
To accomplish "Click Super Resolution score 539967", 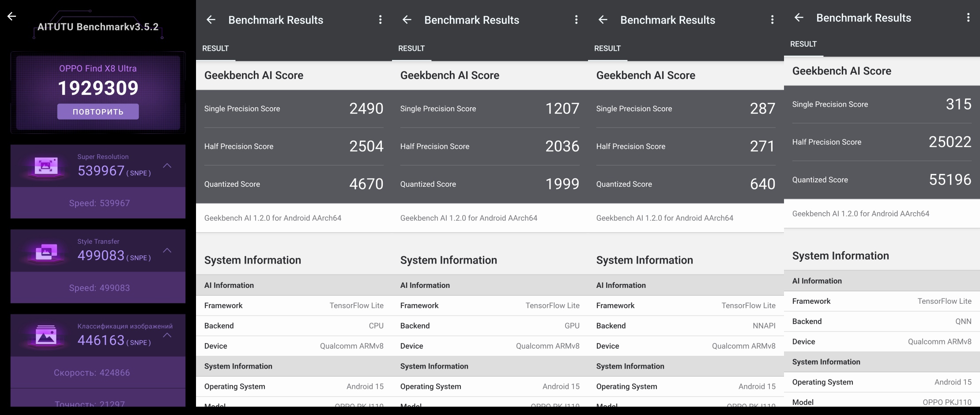I will click(x=101, y=170).
